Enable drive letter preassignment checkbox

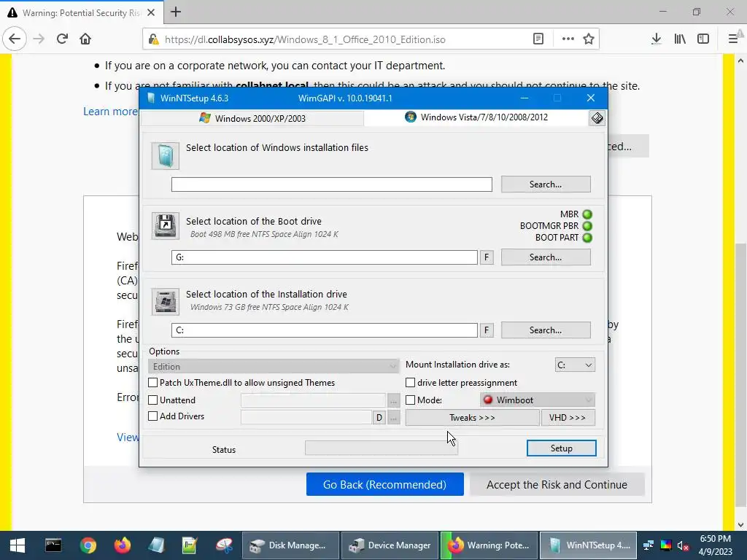[410, 382]
